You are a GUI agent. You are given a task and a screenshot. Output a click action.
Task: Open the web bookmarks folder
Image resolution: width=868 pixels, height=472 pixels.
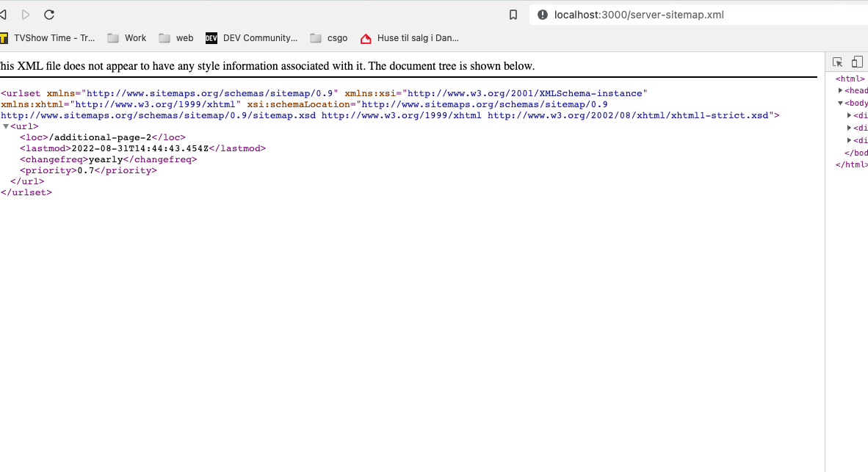point(176,38)
